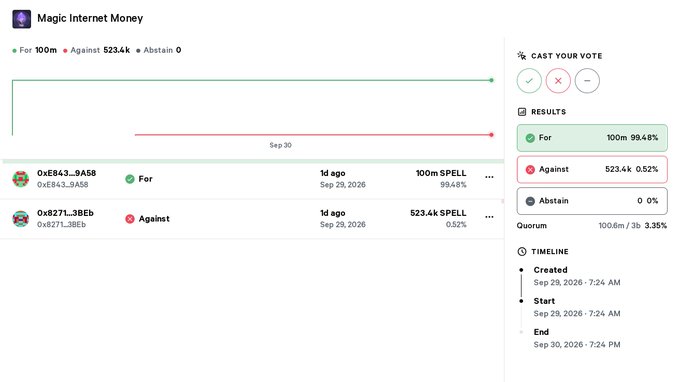Image resolution: width=680 pixels, height=382 pixels.
Task: Toggle For series in chart legend
Action: tap(35, 50)
